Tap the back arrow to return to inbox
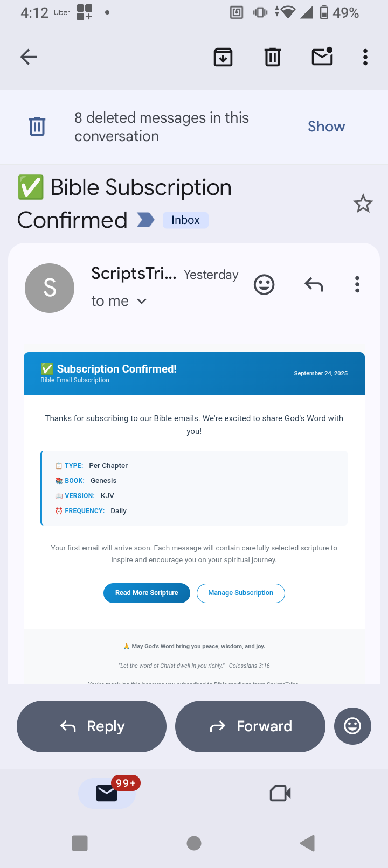 click(29, 57)
